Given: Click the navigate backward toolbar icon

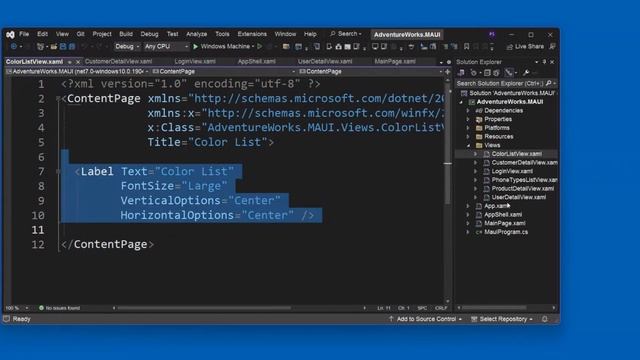Looking at the screenshot, I should pos(13,47).
